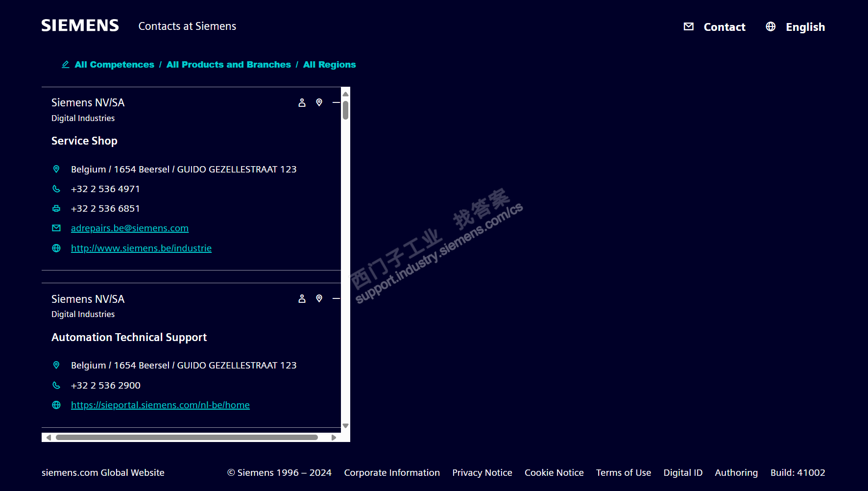The image size is (868, 491).
Task: Show map location for Service Shop card
Action: (319, 102)
